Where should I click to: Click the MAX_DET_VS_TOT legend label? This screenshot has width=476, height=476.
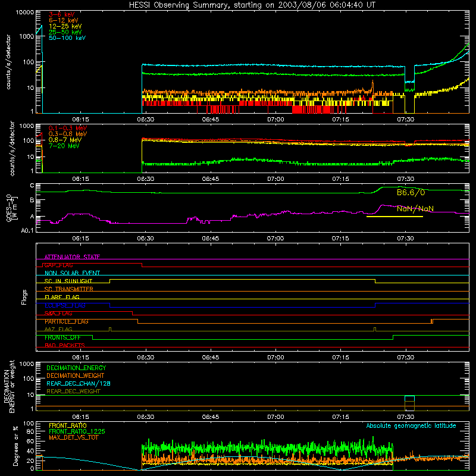(74, 437)
